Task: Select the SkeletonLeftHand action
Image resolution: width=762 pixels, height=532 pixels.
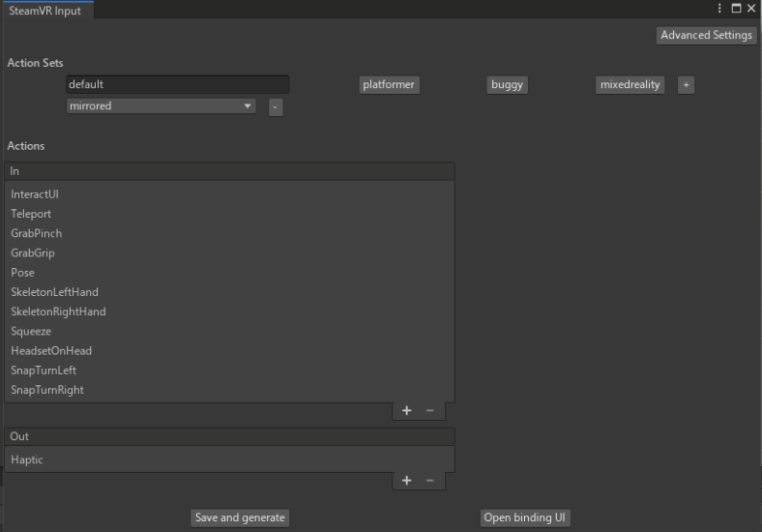Action: tap(229, 292)
